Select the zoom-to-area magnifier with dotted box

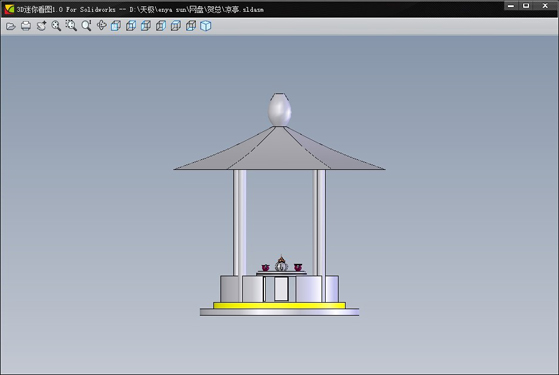click(71, 26)
